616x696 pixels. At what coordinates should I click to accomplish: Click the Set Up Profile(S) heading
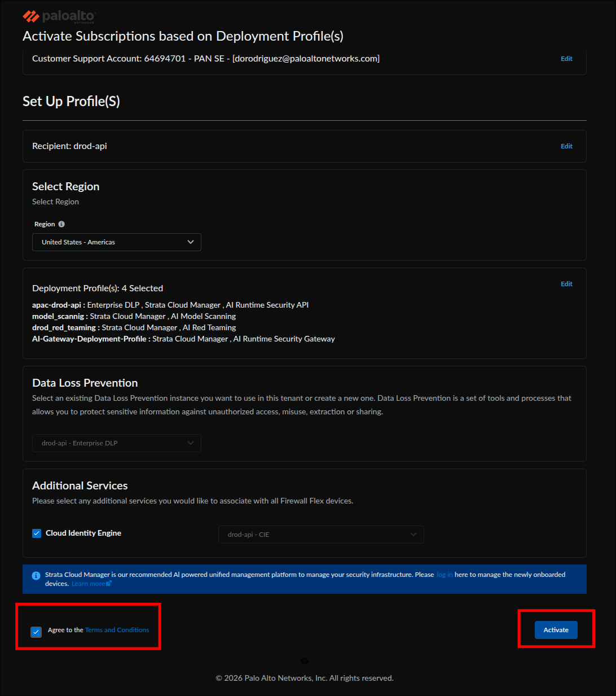click(x=71, y=101)
